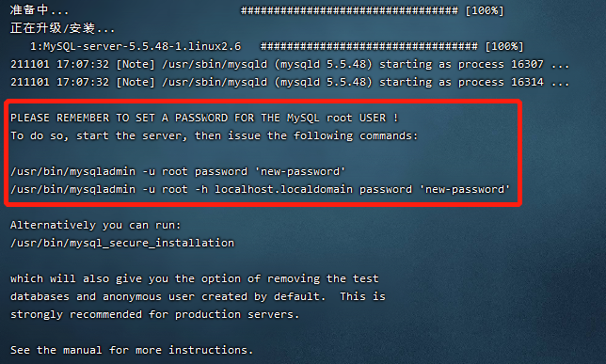Click the first mysqladmin root password command

178,171
